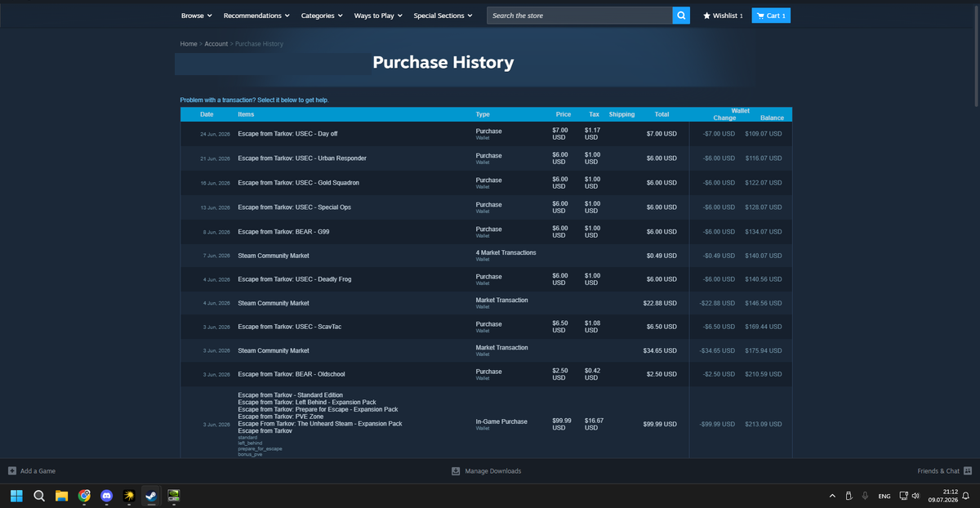
Task: Click the microphone tray icon
Action: [864, 496]
